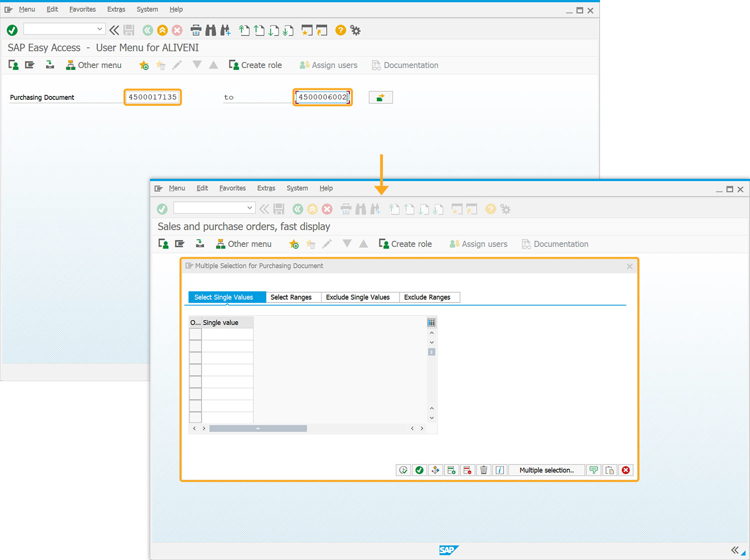750x560 pixels.
Task: Click the double-chevron collapse icon left of Save in SAP Easy Access
Action: [x=114, y=30]
